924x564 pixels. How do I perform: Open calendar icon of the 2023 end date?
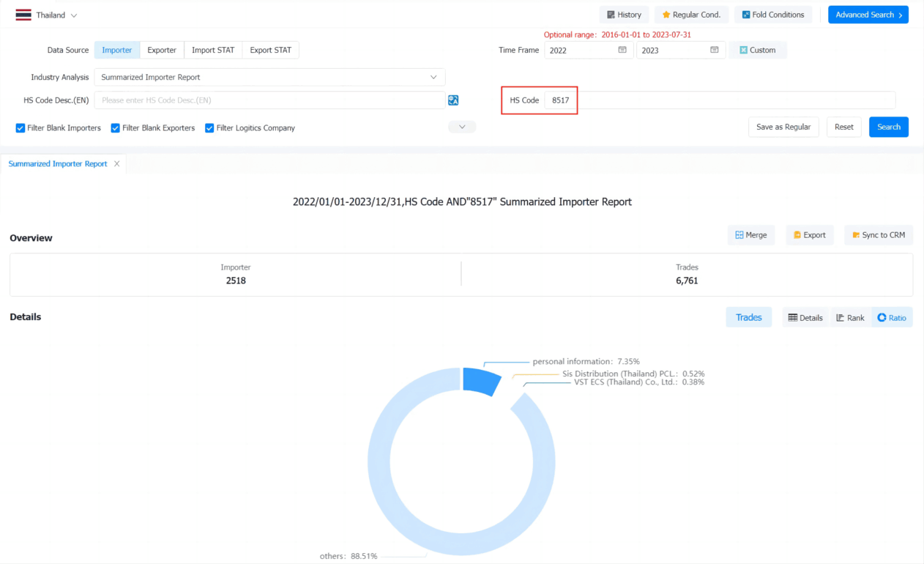pyautogui.click(x=715, y=50)
